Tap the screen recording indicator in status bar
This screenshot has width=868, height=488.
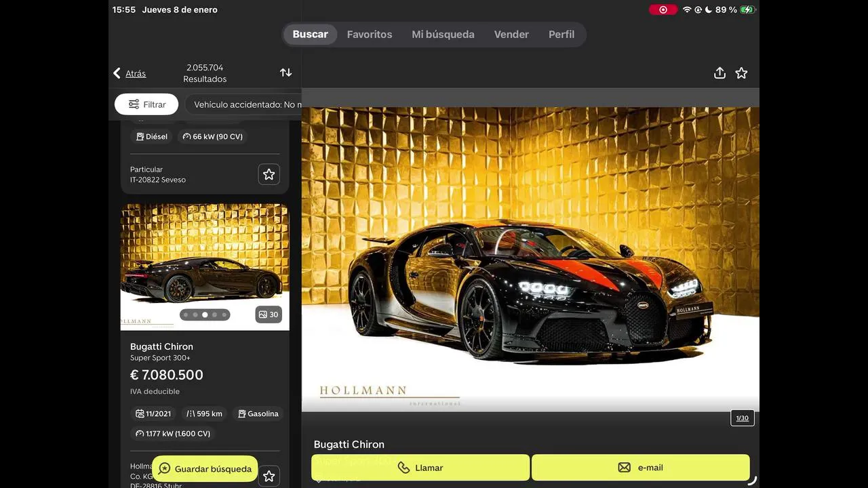point(663,9)
